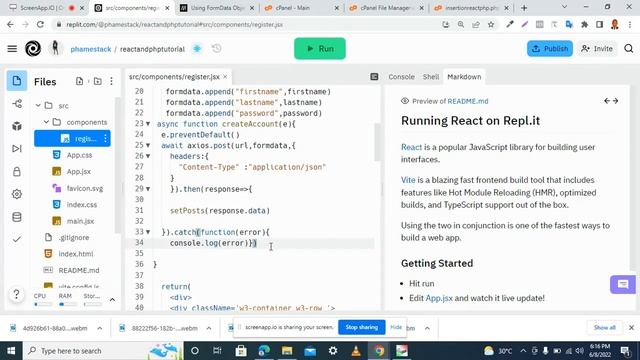Show all downloads

coord(604,328)
